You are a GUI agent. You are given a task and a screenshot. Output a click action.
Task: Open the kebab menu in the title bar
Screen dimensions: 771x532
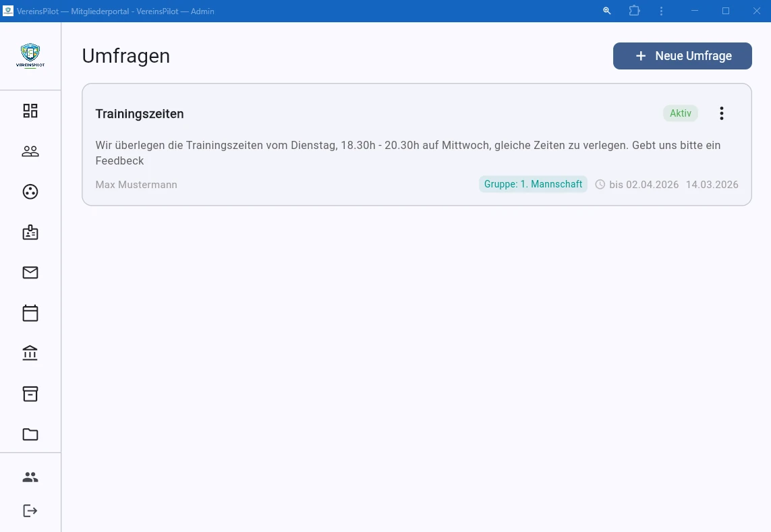661,11
